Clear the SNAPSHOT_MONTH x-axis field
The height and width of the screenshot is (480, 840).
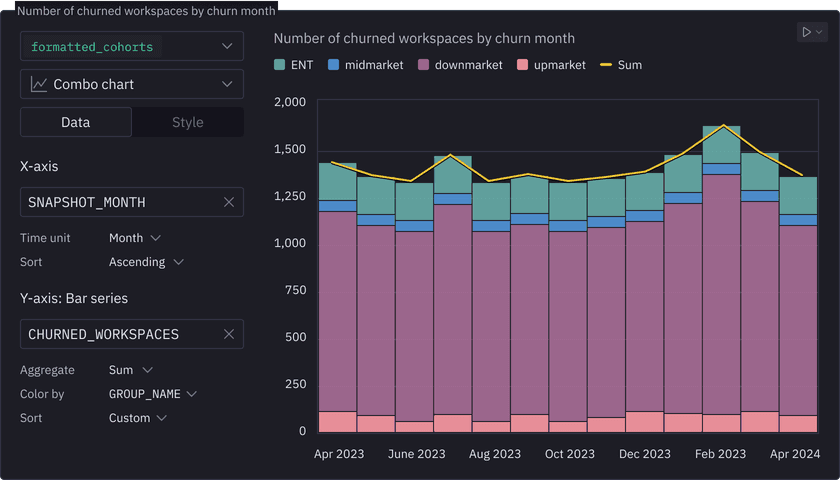coord(228,202)
